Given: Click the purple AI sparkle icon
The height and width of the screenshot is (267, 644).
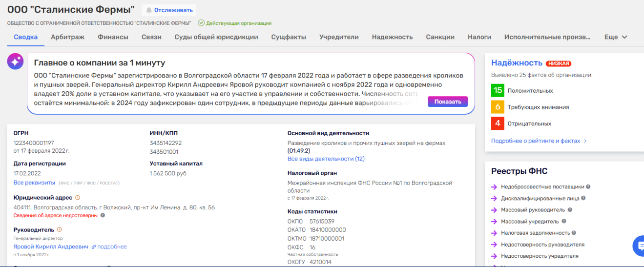Looking at the screenshot, I should tap(15, 62).
